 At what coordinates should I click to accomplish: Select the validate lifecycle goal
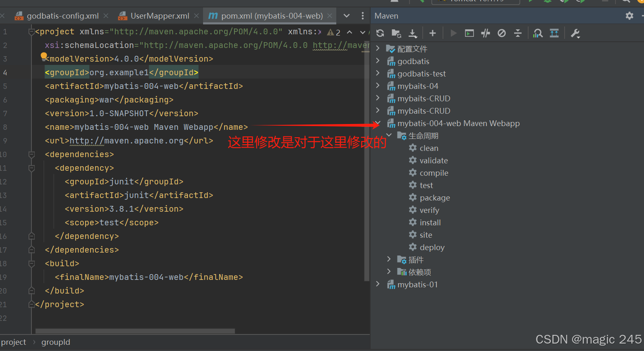pos(433,160)
